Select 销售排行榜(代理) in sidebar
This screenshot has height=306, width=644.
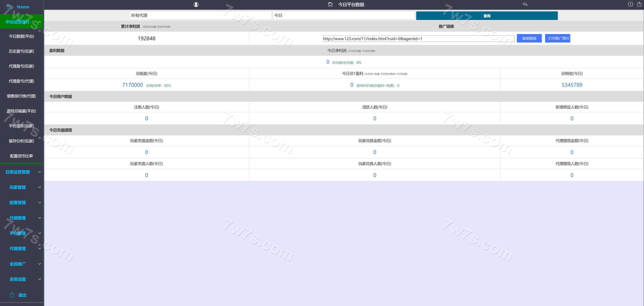[x=21, y=96]
